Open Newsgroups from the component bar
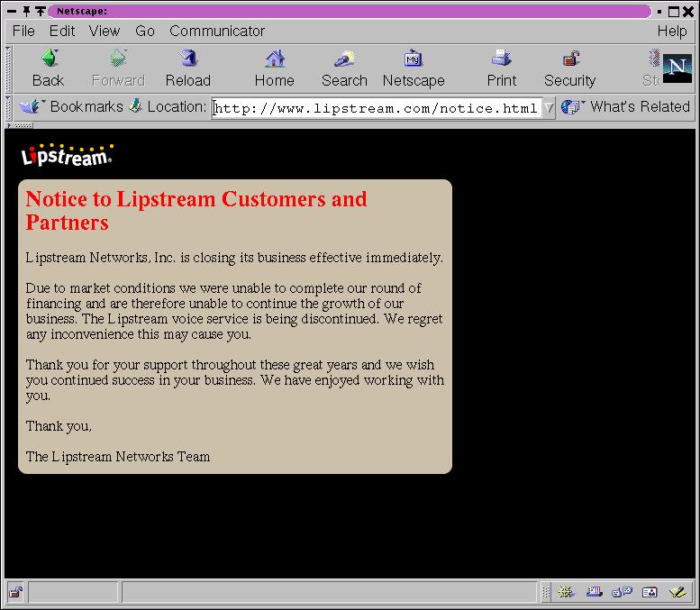Image resolution: width=700 pixels, height=610 pixels. (x=622, y=592)
